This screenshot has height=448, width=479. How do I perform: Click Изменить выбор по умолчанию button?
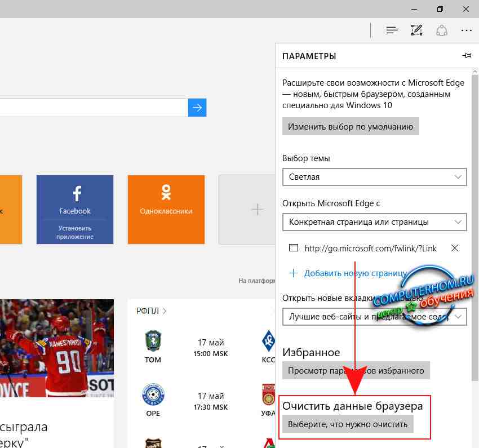coord(351,127)
